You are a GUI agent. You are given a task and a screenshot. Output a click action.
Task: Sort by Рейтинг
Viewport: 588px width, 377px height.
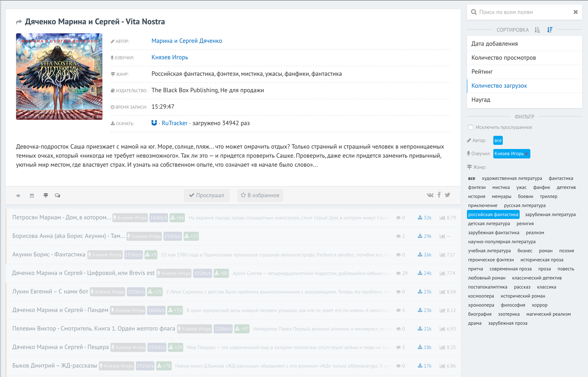coord(524,72)
